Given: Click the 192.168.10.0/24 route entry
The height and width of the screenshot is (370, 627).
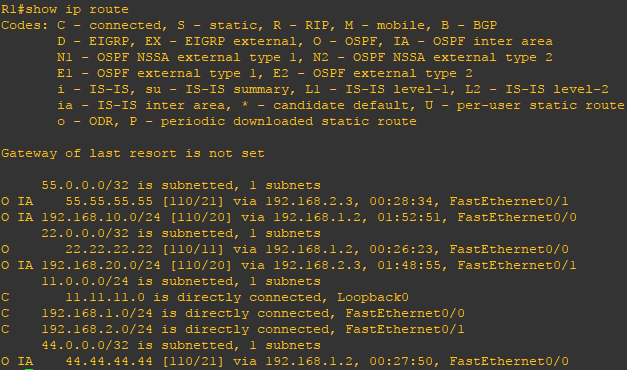Looking at the screenshot, I should (289, 217).
